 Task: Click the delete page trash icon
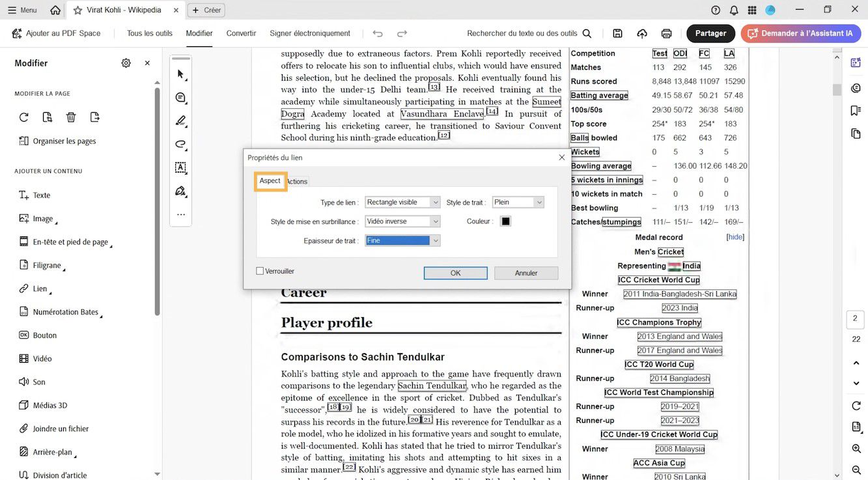point(71,117)
